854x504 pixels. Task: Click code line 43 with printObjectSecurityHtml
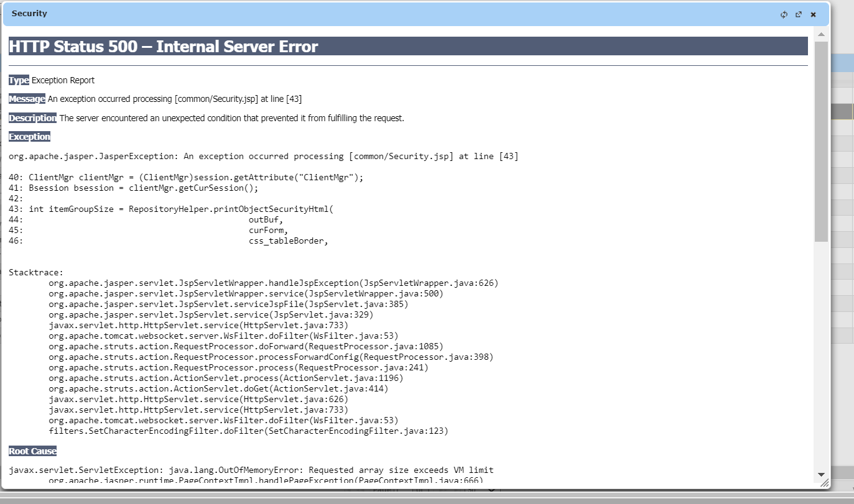[172, 209]
